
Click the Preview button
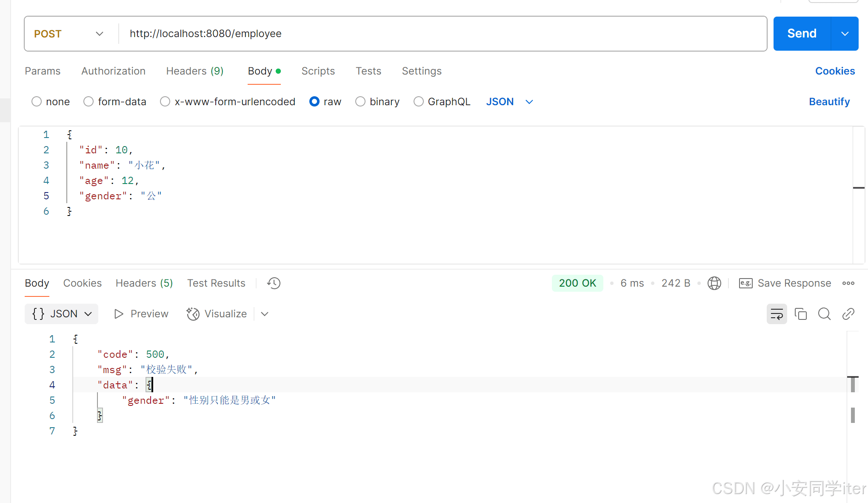(x=141, y=314)
